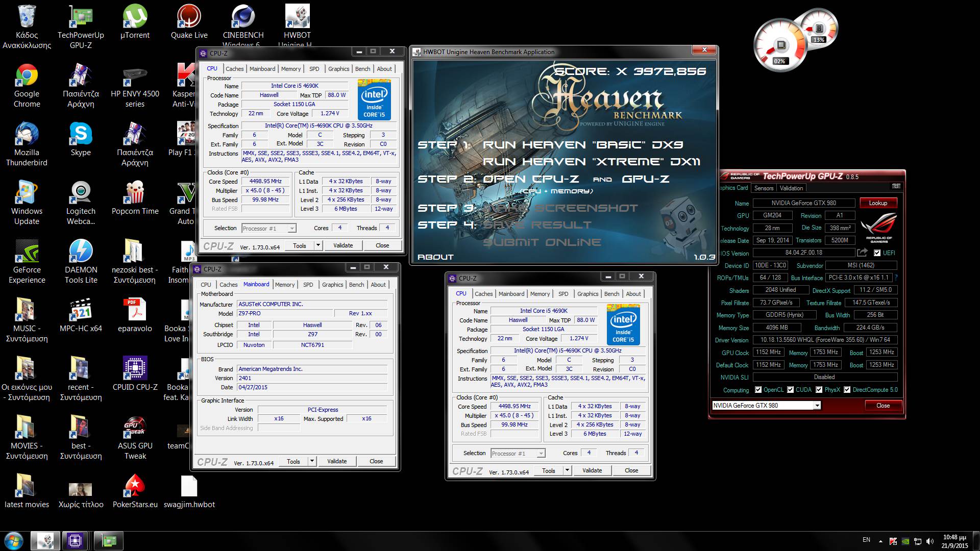Launch Quake Live desktop shortcut
Image resolution: width=980 pixels, height=551 pixels.
(x=189, y=21)
